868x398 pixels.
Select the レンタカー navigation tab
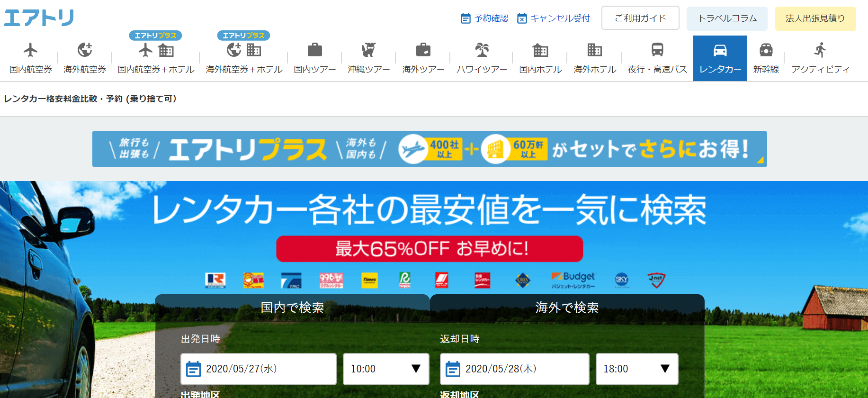(720, 58)
